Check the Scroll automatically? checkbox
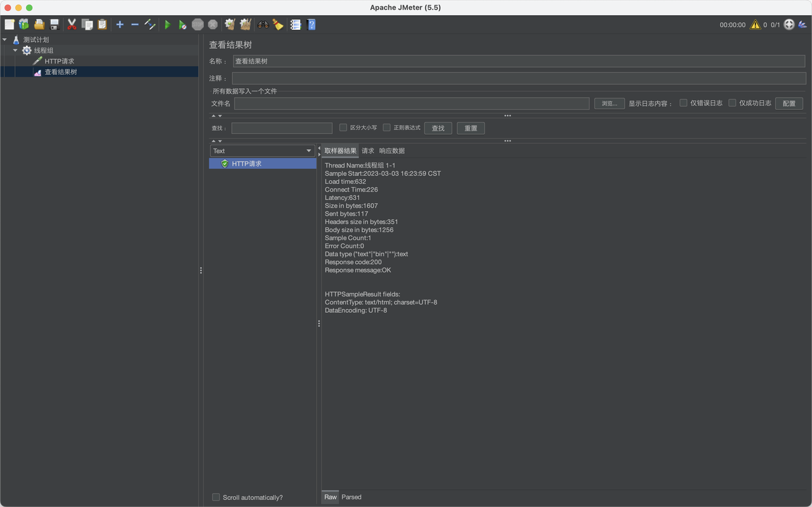 tap(216, 497)
